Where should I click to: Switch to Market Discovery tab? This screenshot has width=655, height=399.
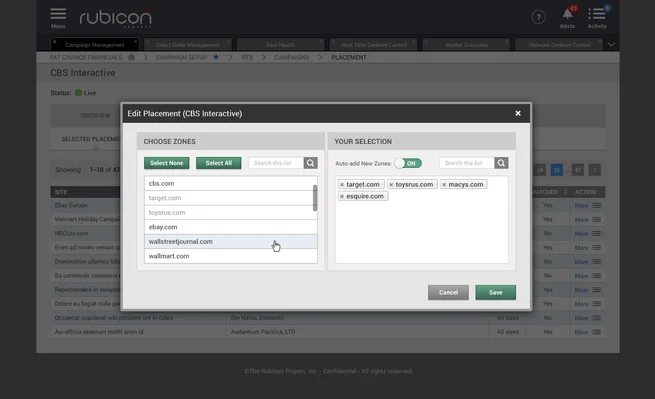(x=466, y=45)
